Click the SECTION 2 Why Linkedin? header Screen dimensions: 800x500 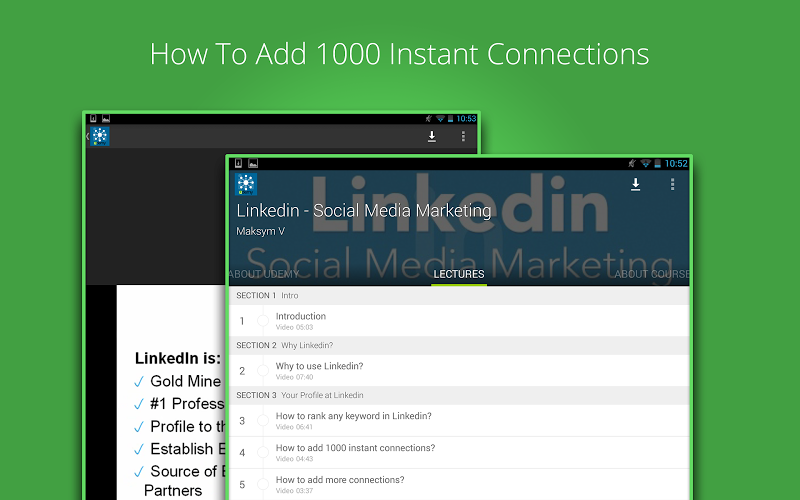pos(459,345)
